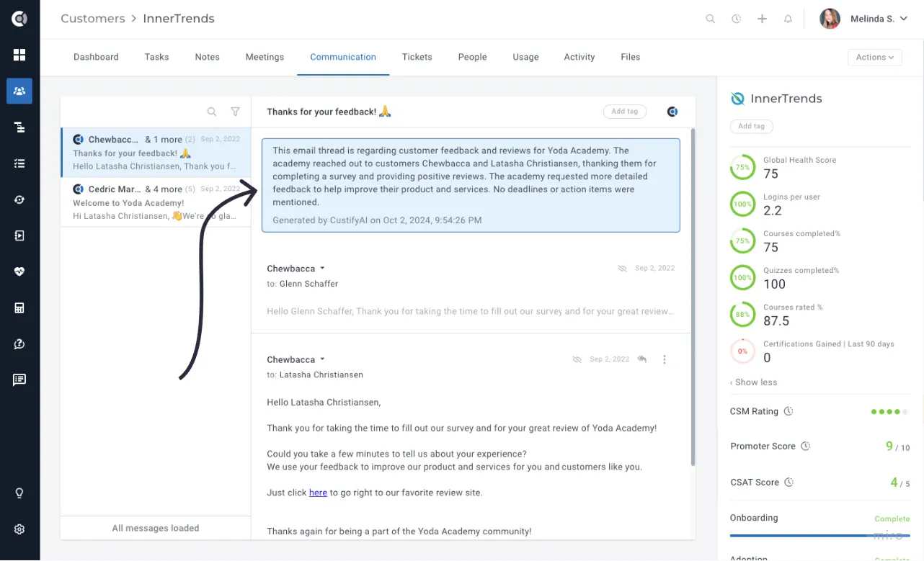The height and width of the screenshot is (561, 924).
Task: Open the checklist tasks icon in sidebar
Action: pyautogui.click(x=19, y=163)
